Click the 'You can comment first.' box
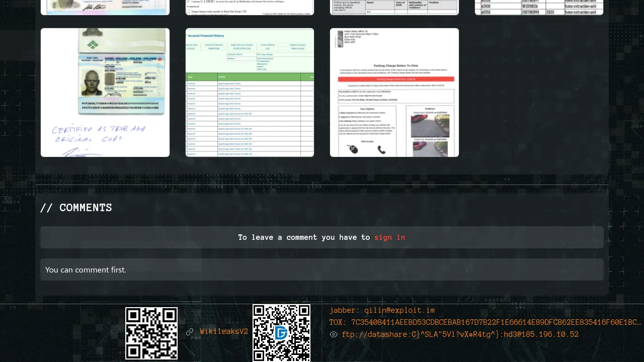644x362 pixels. 322,269
